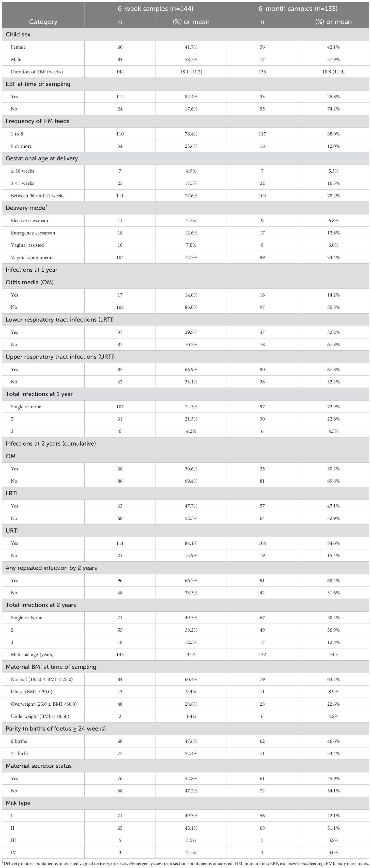Viewport: 371px width, 868px height.
Task: Click the '6-week samples (n=144)' header
Action: point(155,9)
